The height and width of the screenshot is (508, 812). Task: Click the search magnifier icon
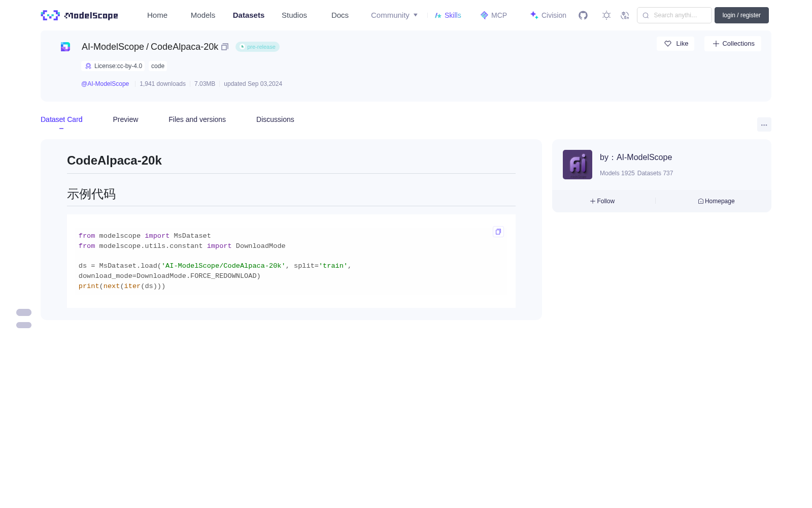(646, 15)
